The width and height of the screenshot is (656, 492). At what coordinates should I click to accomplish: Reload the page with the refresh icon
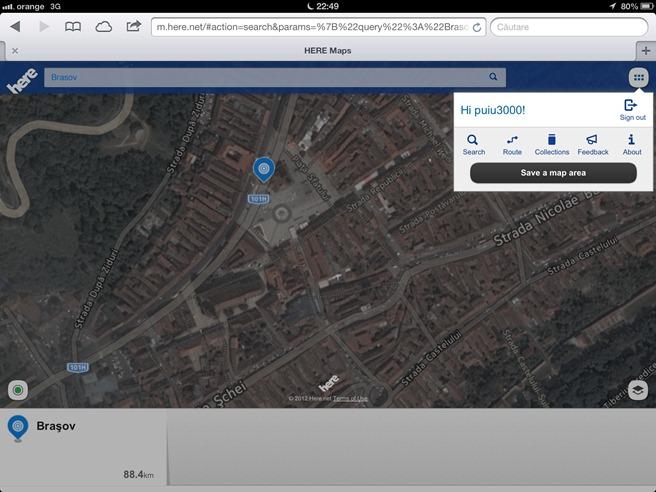(x=476, y=27)
